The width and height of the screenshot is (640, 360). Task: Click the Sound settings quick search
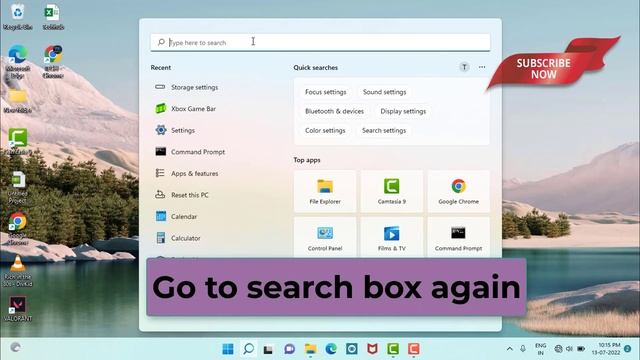tap(384, 92)
